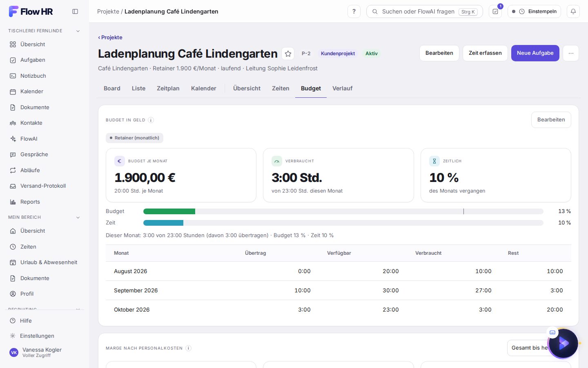Viewport: 588px width, 368px height.
Task: Open Kontakte in the sidebar
Action: coord(45,123)
